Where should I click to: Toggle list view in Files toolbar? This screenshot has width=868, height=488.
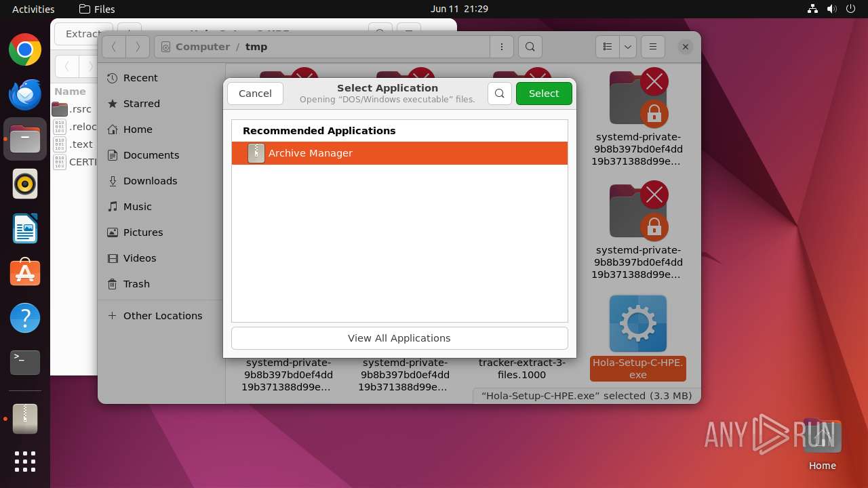[x=608, y=47]
